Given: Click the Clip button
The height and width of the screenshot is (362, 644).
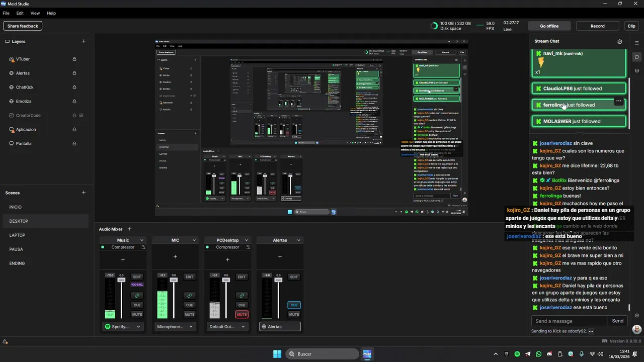Looking at the screenshot, I should [631, 26].
